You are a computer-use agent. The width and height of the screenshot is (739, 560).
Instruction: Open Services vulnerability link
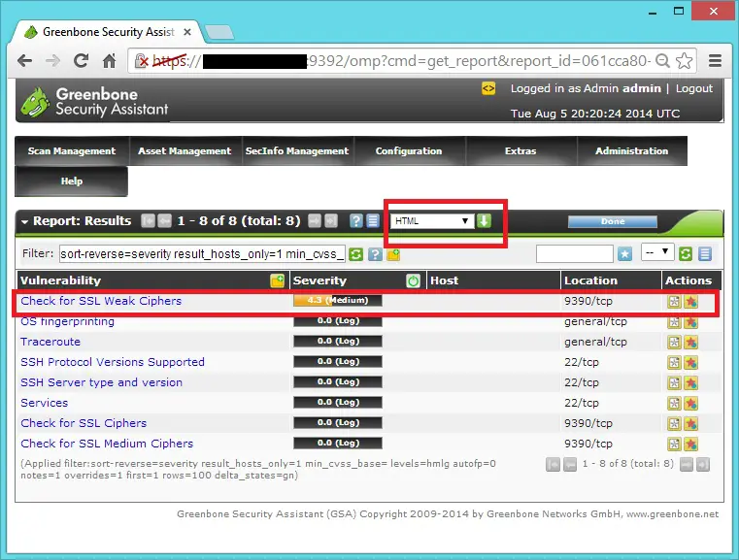click(x=45, y=403)
